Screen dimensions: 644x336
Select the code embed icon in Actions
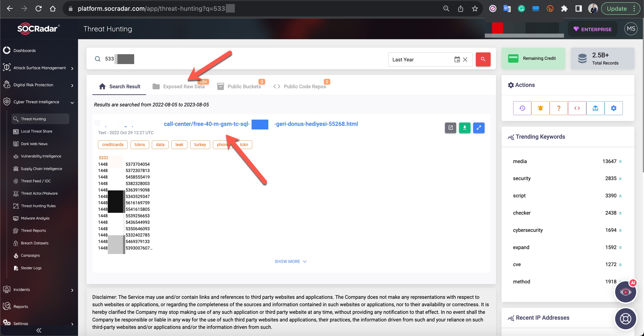577,108
